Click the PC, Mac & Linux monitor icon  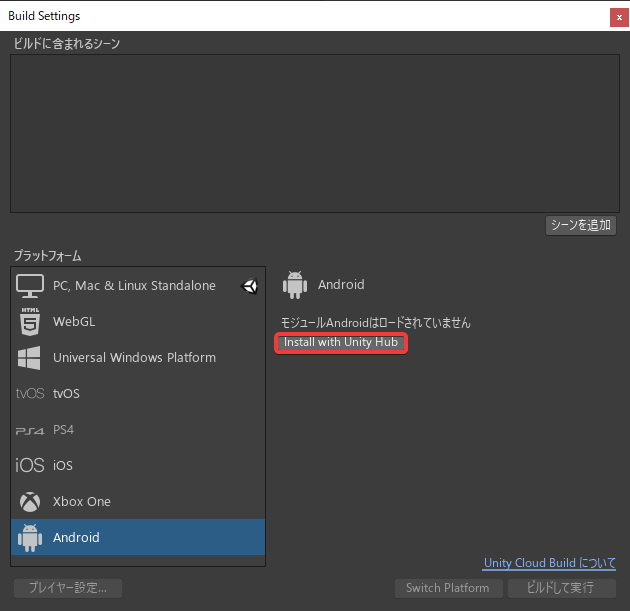[30, 286]
